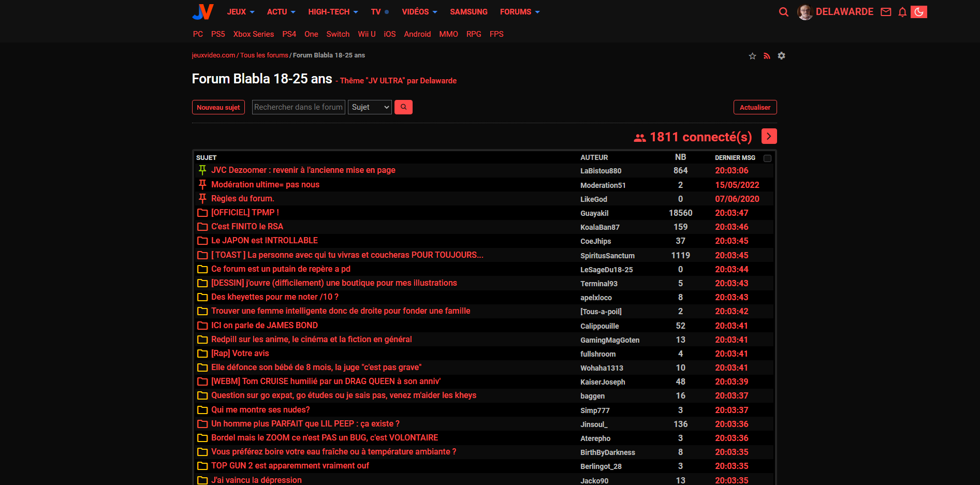Select the FPS genre tab
Screen dimensions: 980x485
point(496,34)
